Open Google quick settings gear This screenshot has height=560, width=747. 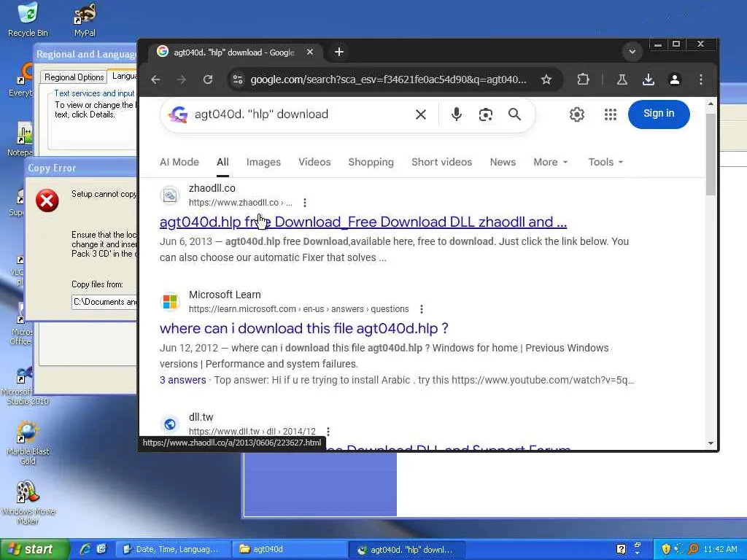577,114
